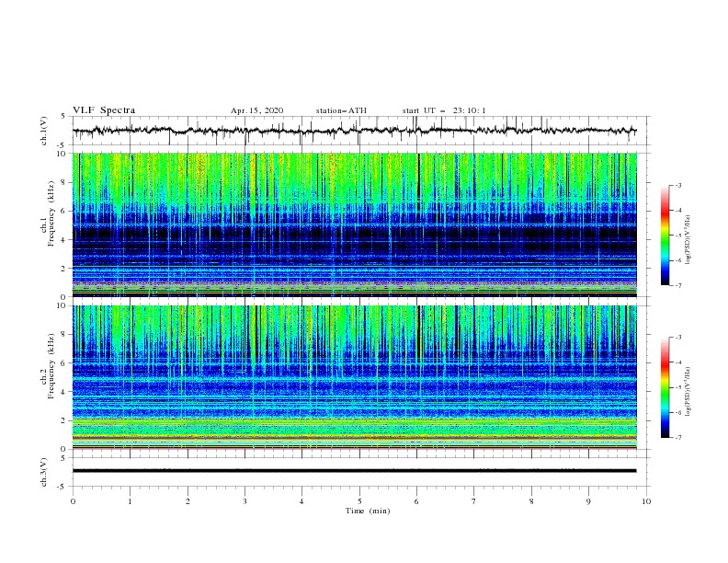Click time axis tick label "5"

pos(359,501)
